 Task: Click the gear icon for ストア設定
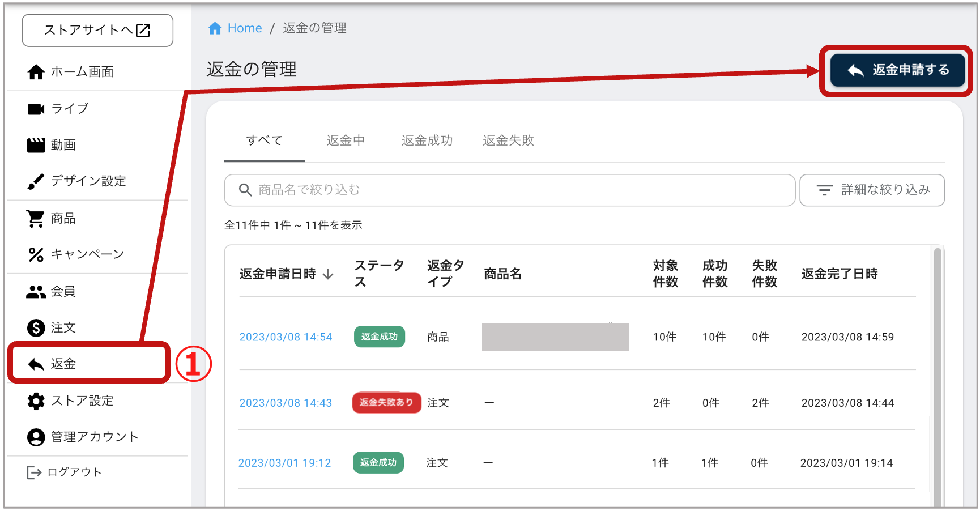pyautogui.click(x=36, y=401)
